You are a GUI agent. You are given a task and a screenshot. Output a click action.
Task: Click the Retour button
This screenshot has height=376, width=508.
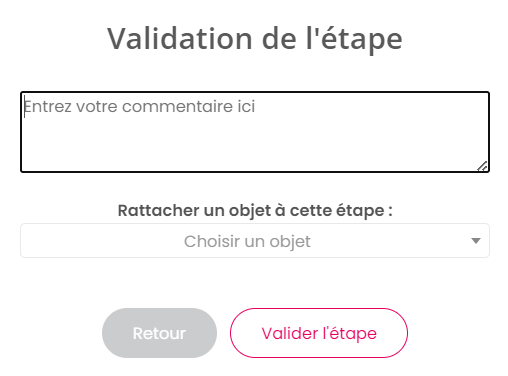pyautogui.click(x=159, y=333)
